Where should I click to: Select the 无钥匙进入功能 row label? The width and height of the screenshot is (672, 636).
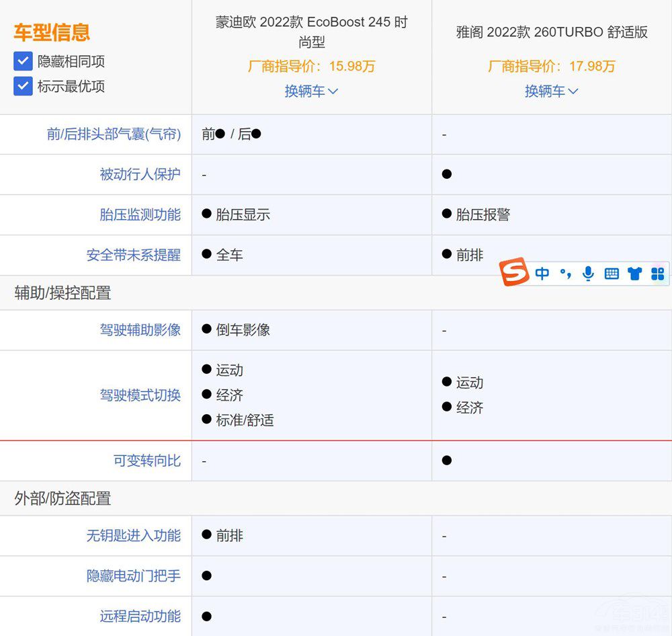(133, 536)
